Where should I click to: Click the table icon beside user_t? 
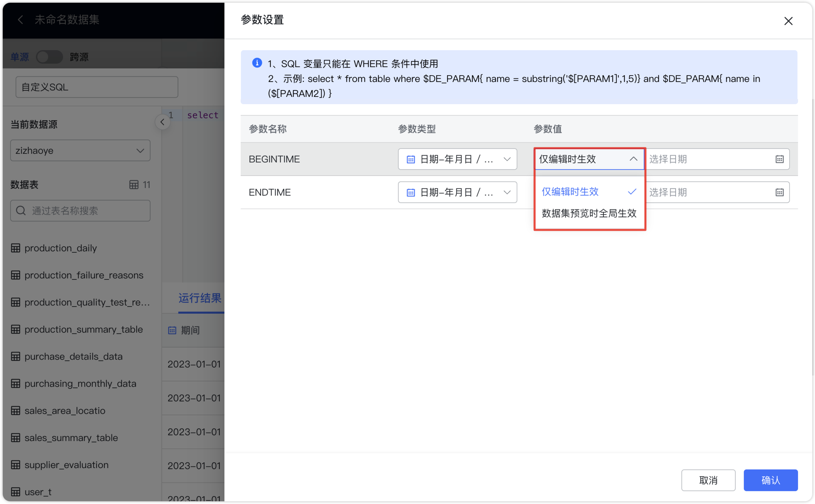[x=16, y=492]
